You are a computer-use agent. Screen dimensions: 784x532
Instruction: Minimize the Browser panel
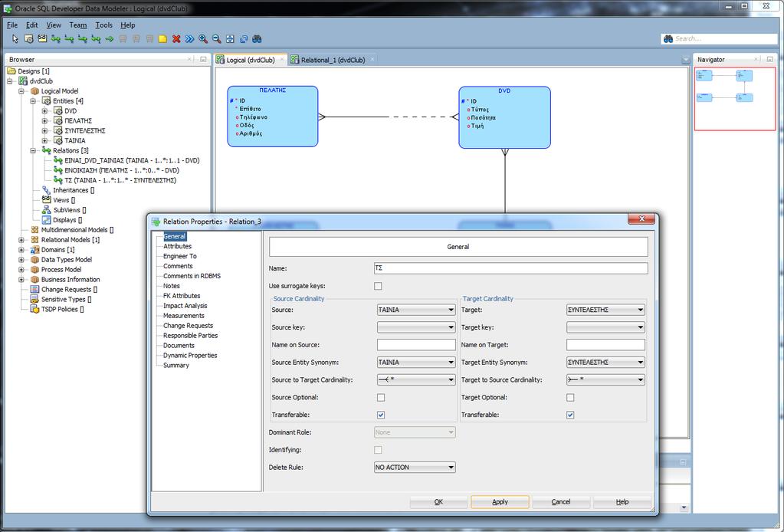[x=203, y=59]
